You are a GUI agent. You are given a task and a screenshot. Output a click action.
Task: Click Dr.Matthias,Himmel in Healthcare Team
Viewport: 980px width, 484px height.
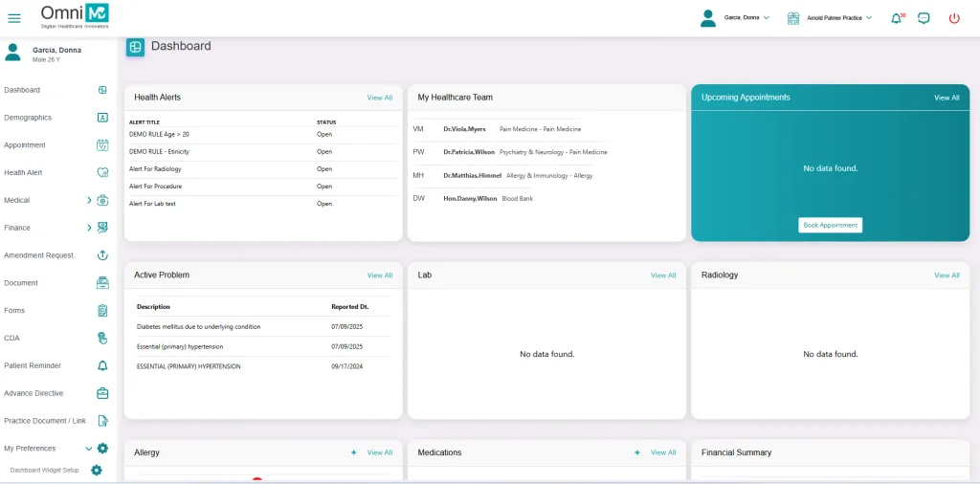(x=473, y=176)
